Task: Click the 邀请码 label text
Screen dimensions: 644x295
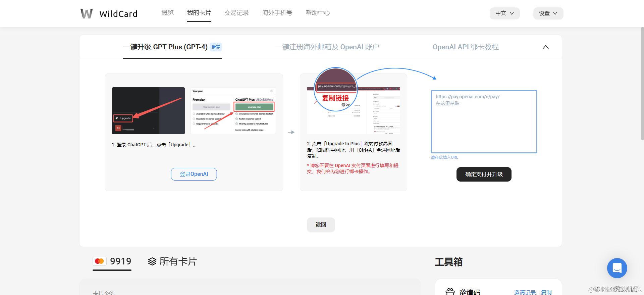Action: (x=470, y=292)
